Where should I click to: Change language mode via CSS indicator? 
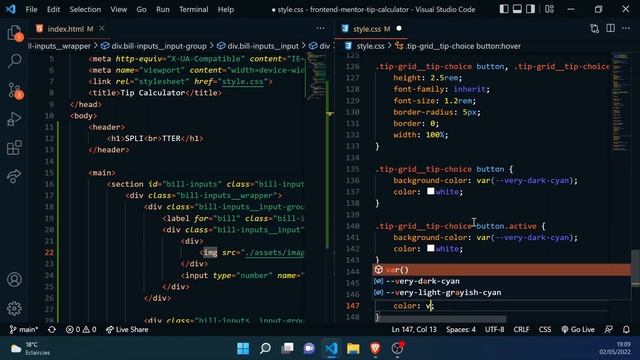tap(545, 329)
